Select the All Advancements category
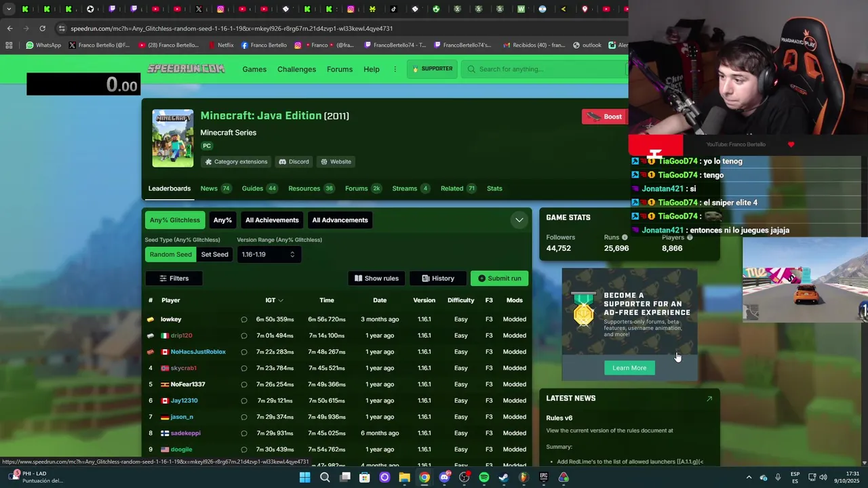Viewport: 868px width, 488px height. point(340,220)
